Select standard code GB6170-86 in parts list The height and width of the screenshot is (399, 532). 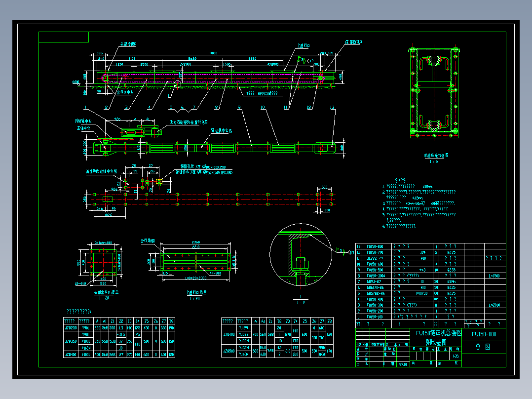pyautogui.click(x=376, y=287)
